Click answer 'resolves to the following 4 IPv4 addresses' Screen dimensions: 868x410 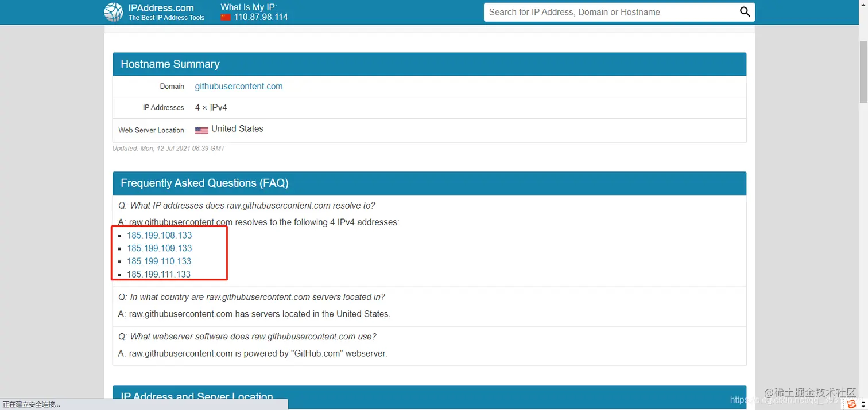coord(258,222)
